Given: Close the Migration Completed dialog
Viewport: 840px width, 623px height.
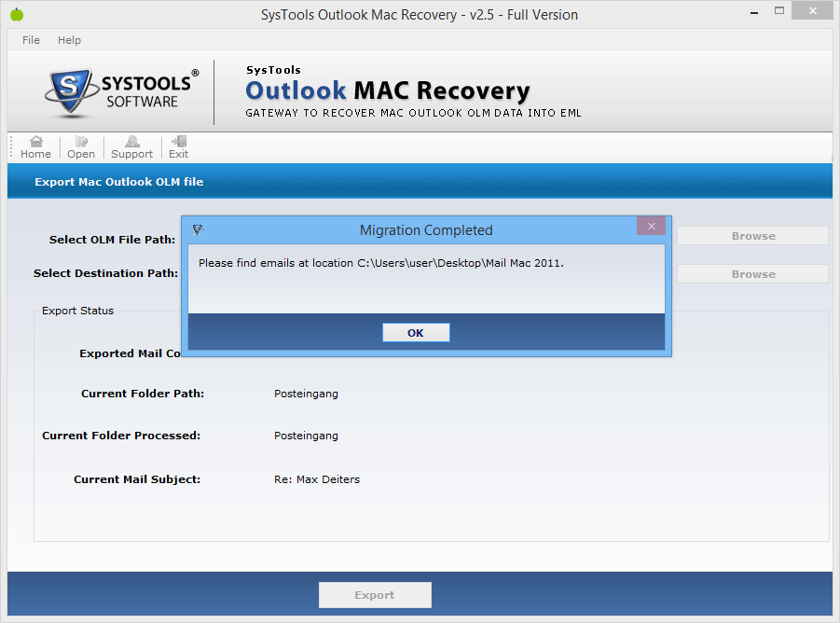Looking at the screenshot, I should pyautogui.click(x=651, y=226).
